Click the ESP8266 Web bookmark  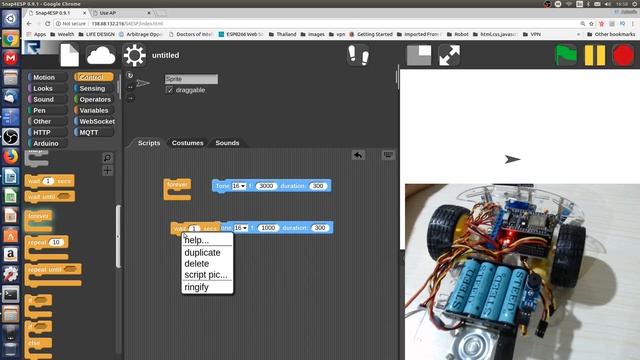[x=241, y=34]
